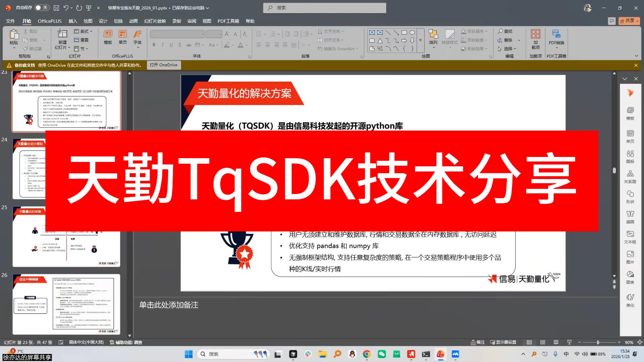The width and height of the screenshot is (644, 362).
Task: Click the 共享 share button
Action: pos(629,21)
